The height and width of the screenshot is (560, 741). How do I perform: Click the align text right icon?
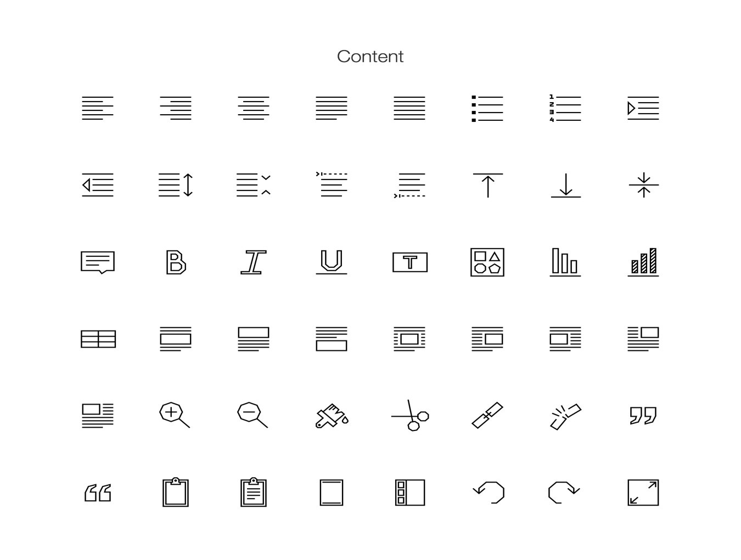pos(176,108)
